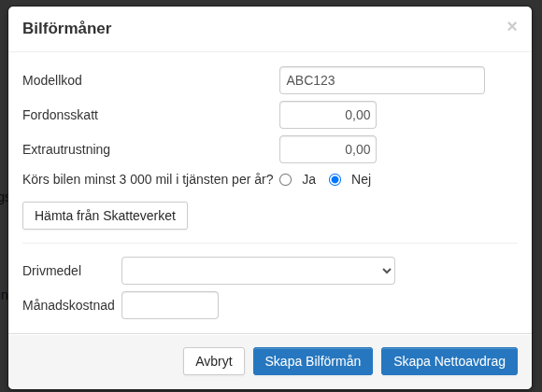
Task: Select the Nej radio button
Action: click(335, 179)
